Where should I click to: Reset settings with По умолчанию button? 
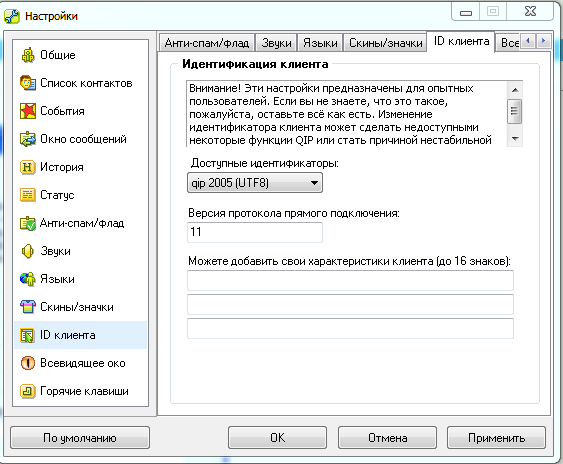[80, 438]
